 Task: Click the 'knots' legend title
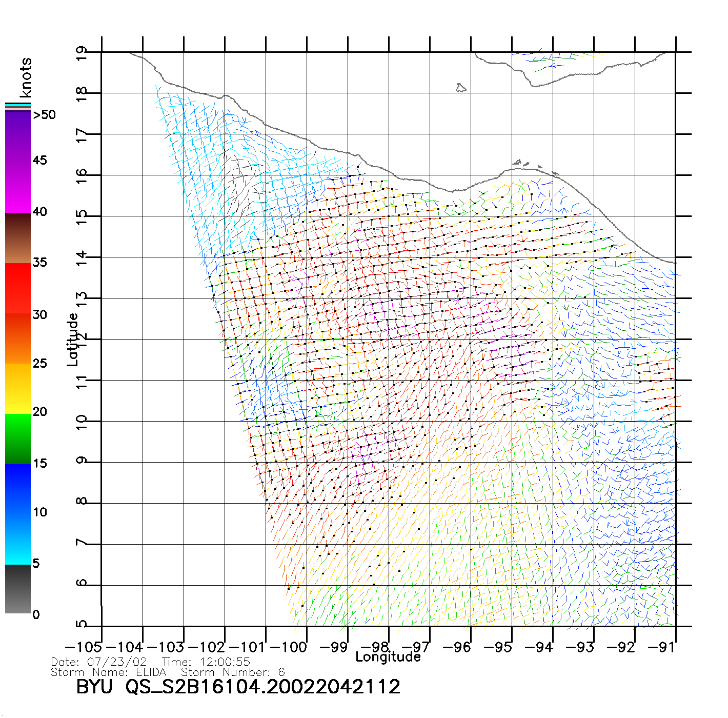pyautogui.click(x=26, y=77)
